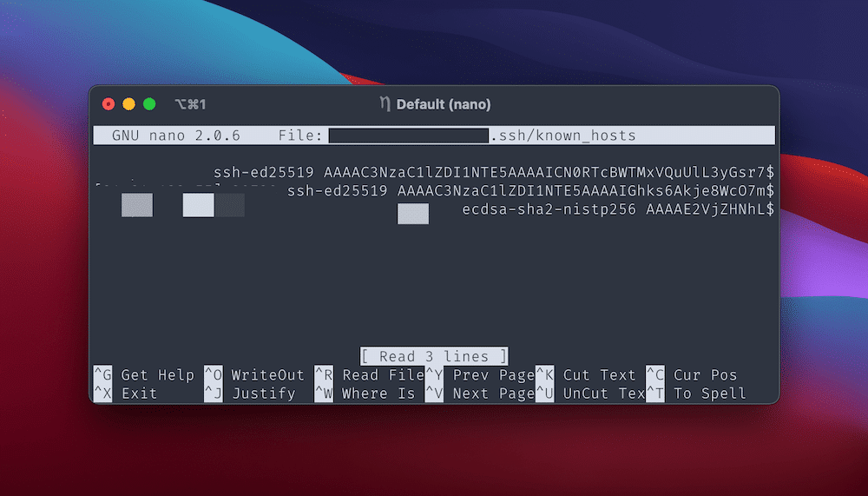Click the green zoom window button
Screen dimensions: 868x496
click(x=149, y=104)
